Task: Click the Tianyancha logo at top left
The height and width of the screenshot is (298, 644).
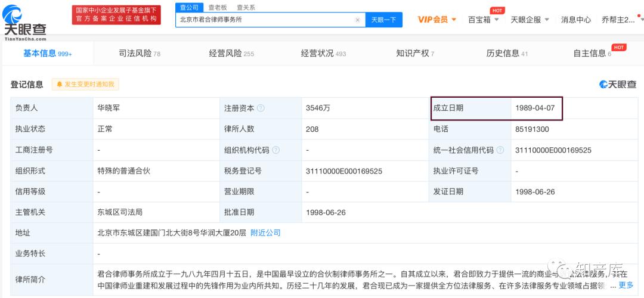Action: 24,23
